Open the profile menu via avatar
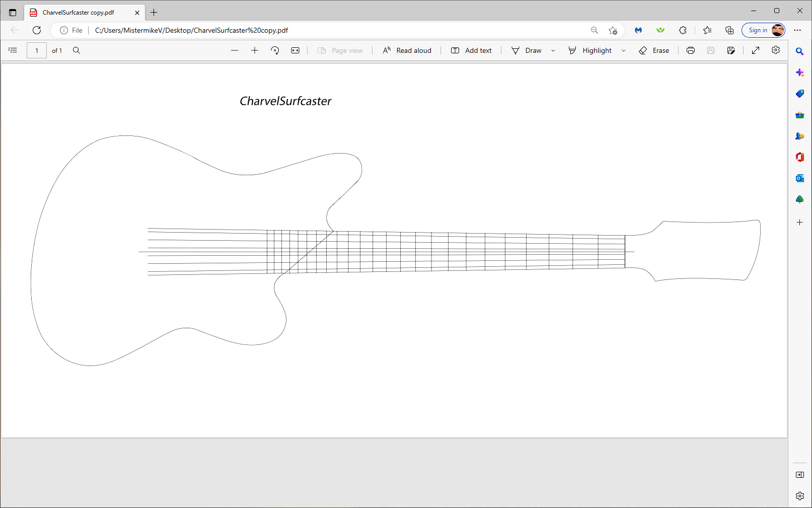Screen dimensions: 812x508 pyautogui.click(x=777, y=30)
